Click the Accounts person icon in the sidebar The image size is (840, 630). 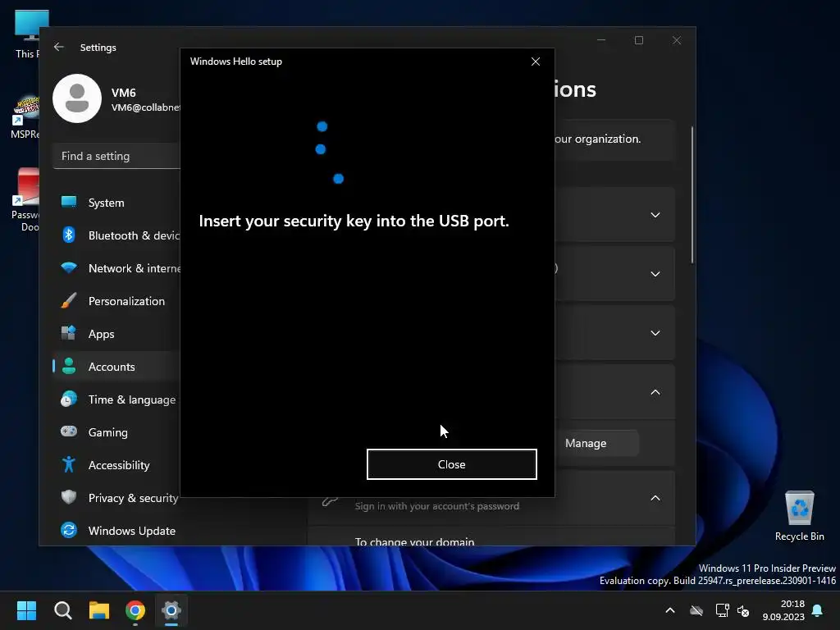tap(69, 366)
